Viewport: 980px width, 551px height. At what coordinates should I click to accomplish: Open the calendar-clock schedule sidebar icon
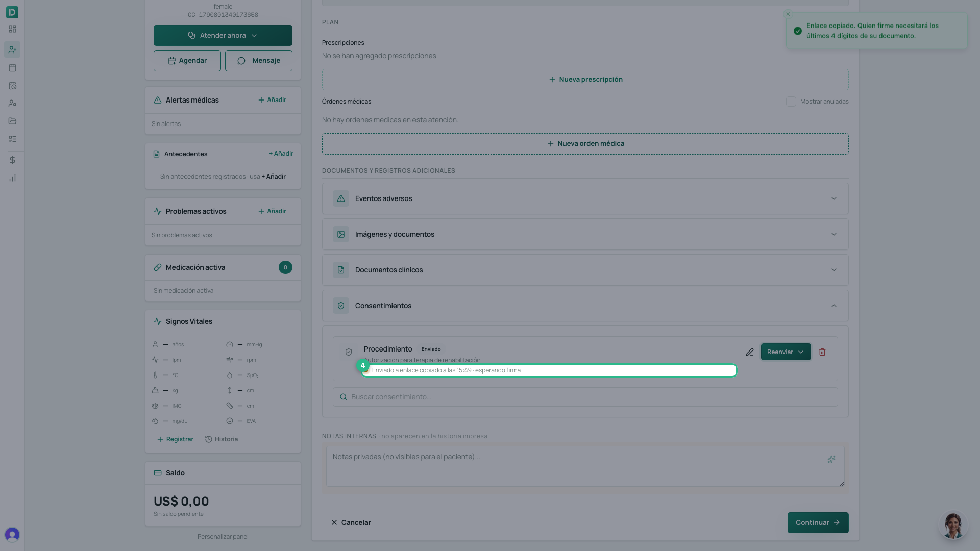click(x=12, y=86)
